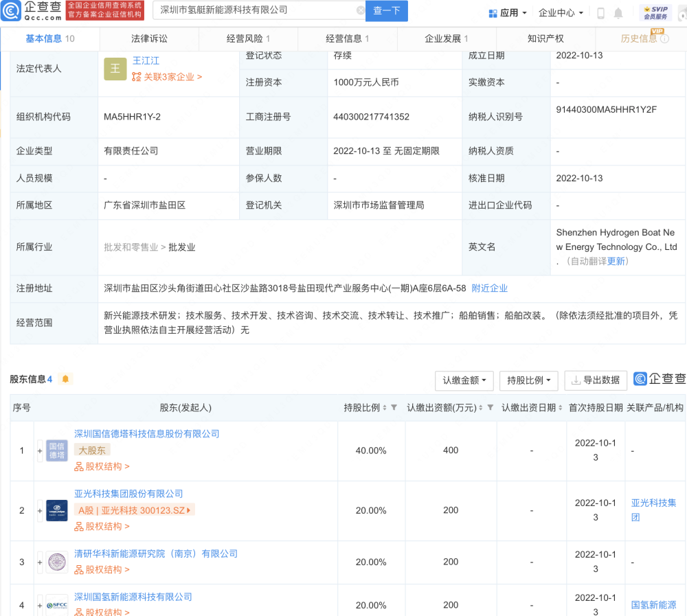687x616 pixels.
Task: Open the mobile phone icon in header
Action: (600, 13)
